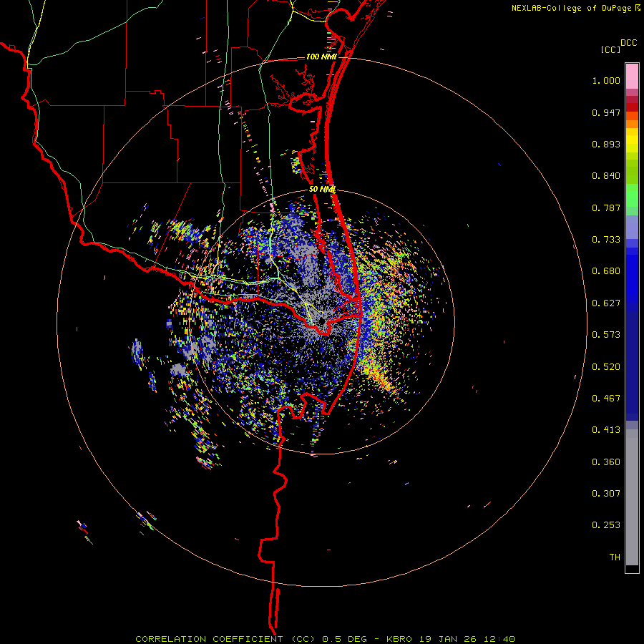Pick the red swatch near 0.947
The height and width of the screenshot is (644, 644).
pos(632,107)
